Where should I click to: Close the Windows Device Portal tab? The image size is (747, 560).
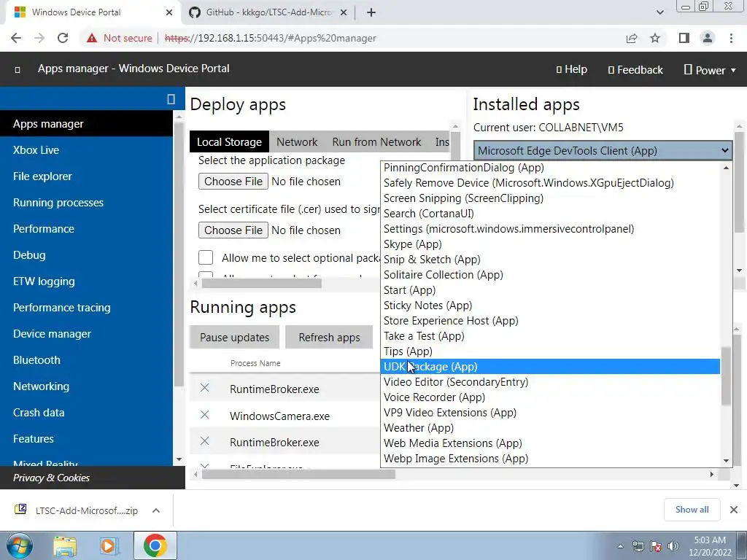tap(169, 12)
